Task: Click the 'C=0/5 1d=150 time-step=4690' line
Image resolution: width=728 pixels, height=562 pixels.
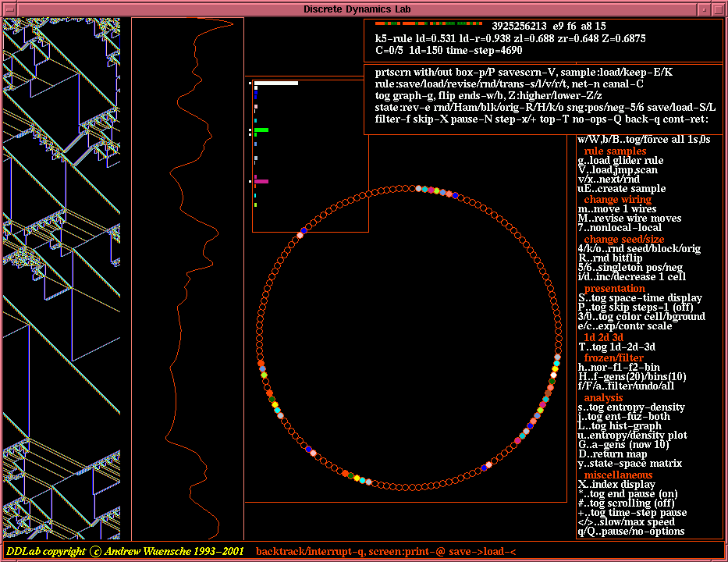Action: (x=449, y=50)
